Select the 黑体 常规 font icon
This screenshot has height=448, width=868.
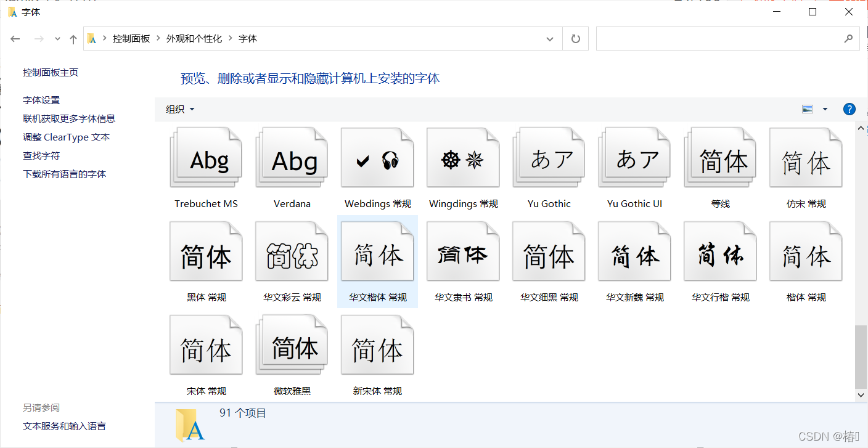pyautogui.click(x=206, y=252)
